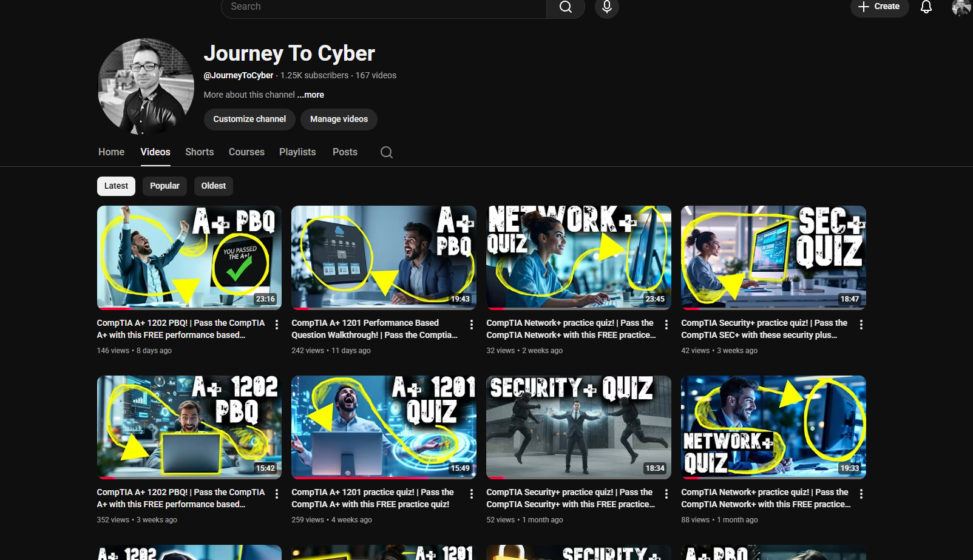Open Network+ practice quiz title with 32 views

(571, 329)
